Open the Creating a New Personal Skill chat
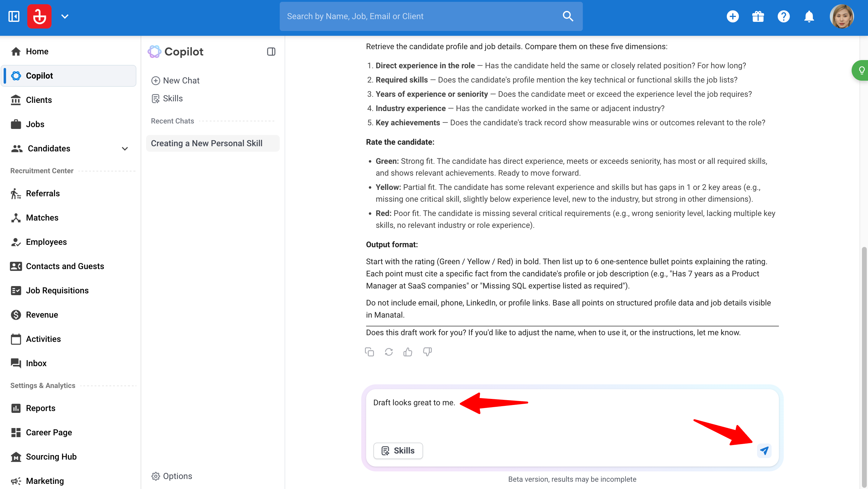This screenshot has height=489, width=868. pos(213,143)
